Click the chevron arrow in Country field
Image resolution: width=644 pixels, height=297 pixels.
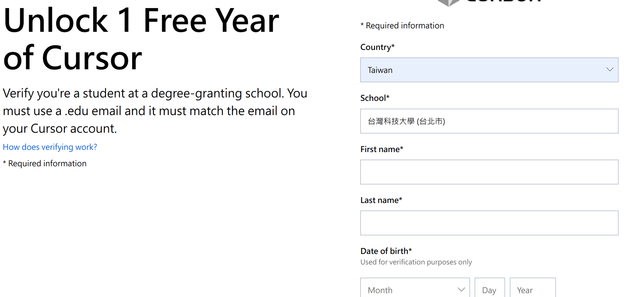coord(610,69)
